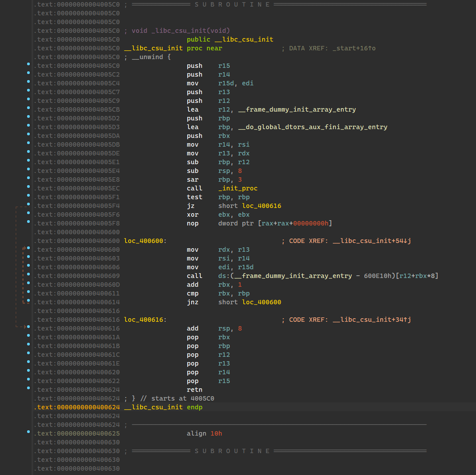The image size is (476, 475).
Task: Follow the __libc_csu_init+54 code xref
Action: [371, 241]
